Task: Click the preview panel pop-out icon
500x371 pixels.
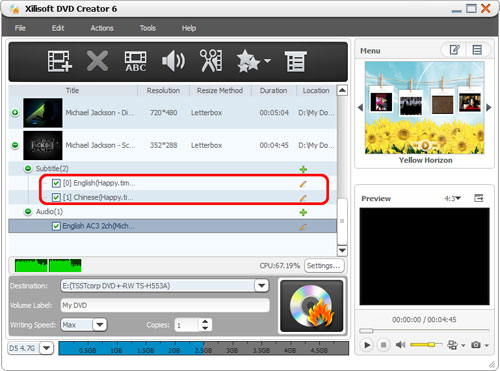Action: tap(479, 198)
